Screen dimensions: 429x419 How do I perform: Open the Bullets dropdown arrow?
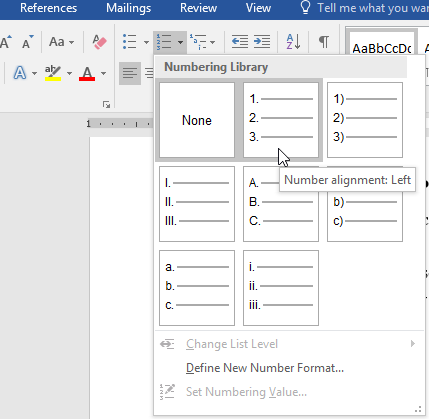[x=146, y=42]
